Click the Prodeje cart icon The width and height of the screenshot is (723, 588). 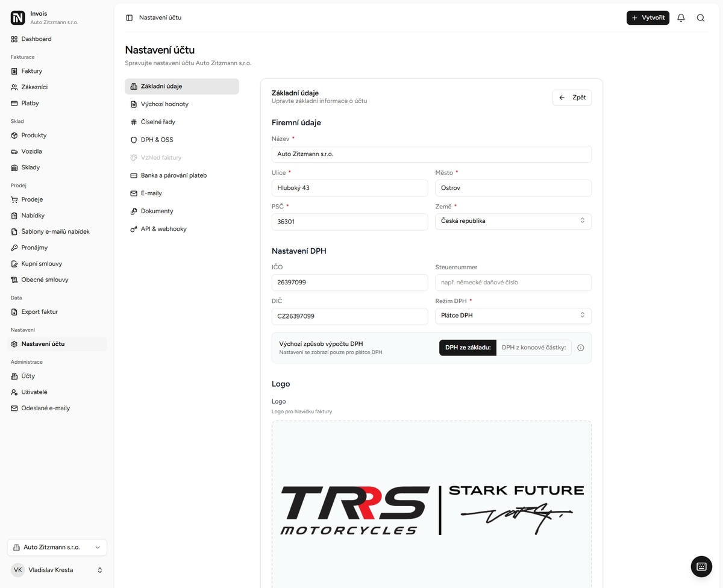(14, 199)
